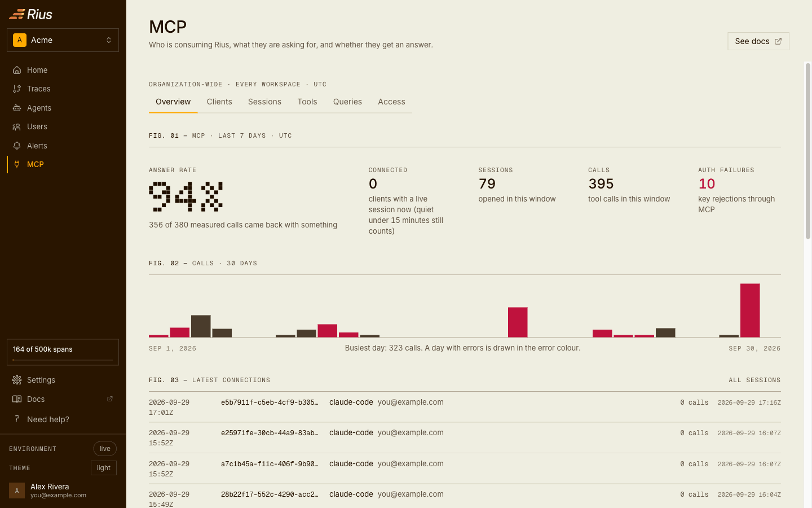Switch to the Clients tab
Viewport: 812px width, 508px height.
219,102
